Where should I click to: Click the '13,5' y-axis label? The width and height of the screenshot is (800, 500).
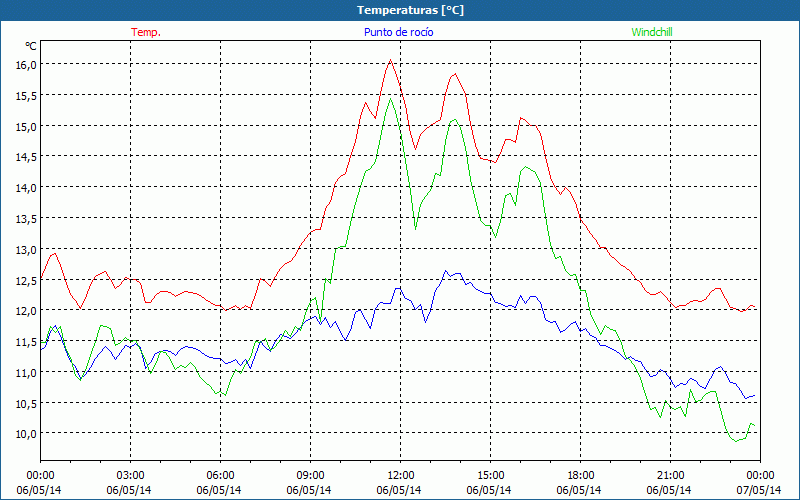[26, 219]
